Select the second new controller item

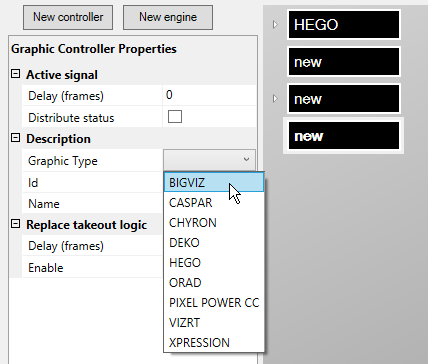pos(344,99)
